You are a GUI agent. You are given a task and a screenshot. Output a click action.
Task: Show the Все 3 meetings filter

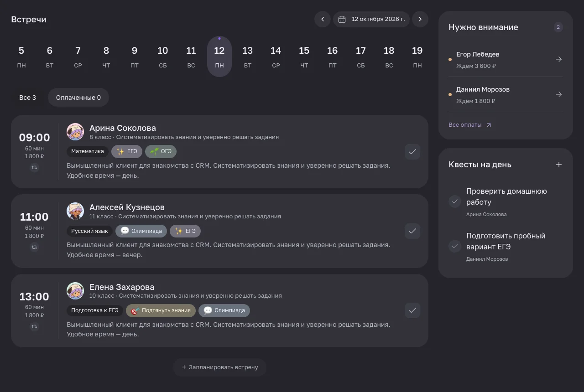[x=27, y=98]
